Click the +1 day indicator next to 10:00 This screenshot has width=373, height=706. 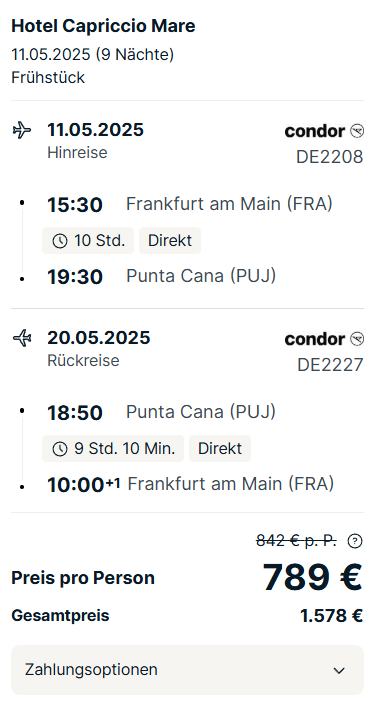click(x=113, y=483)
